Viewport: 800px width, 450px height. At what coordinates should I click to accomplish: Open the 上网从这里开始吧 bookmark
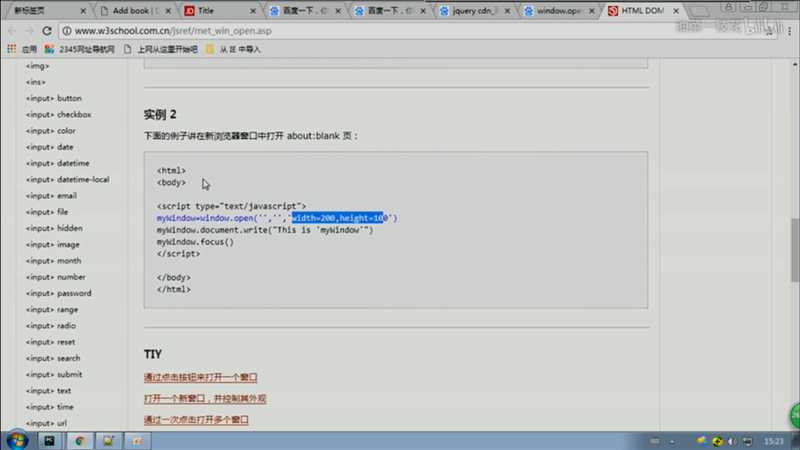click(161, 49)
